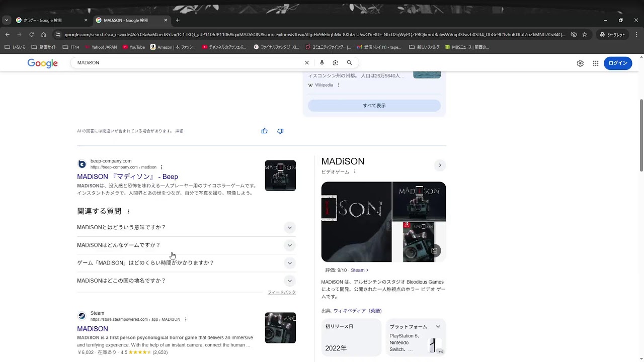Screen dimensions: 644x362
Task: Click the site information icon in address bar
Action: click(x=58, y=35)
